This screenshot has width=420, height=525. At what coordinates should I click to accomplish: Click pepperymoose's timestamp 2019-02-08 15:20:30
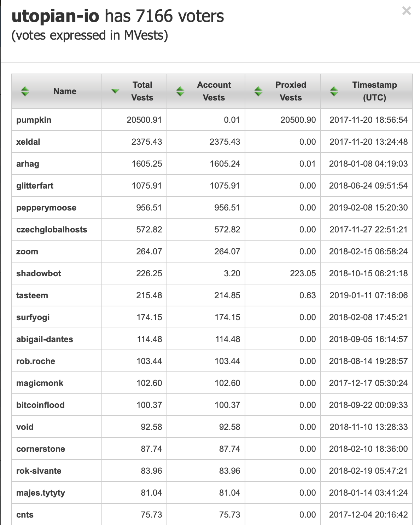click(368, 208)
